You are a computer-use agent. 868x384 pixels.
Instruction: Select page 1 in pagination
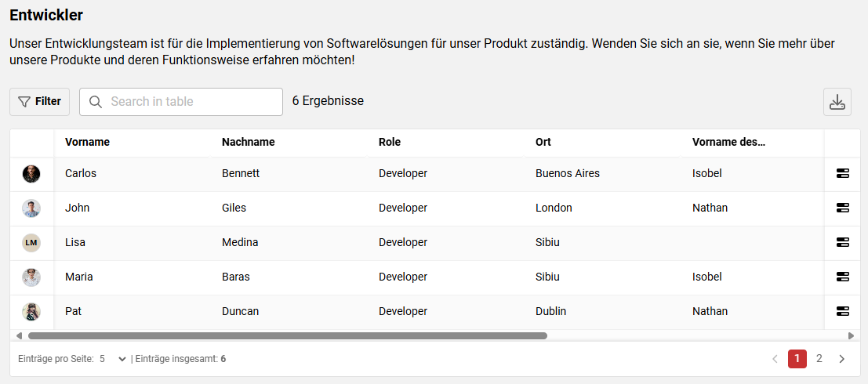tap(797, 359)
